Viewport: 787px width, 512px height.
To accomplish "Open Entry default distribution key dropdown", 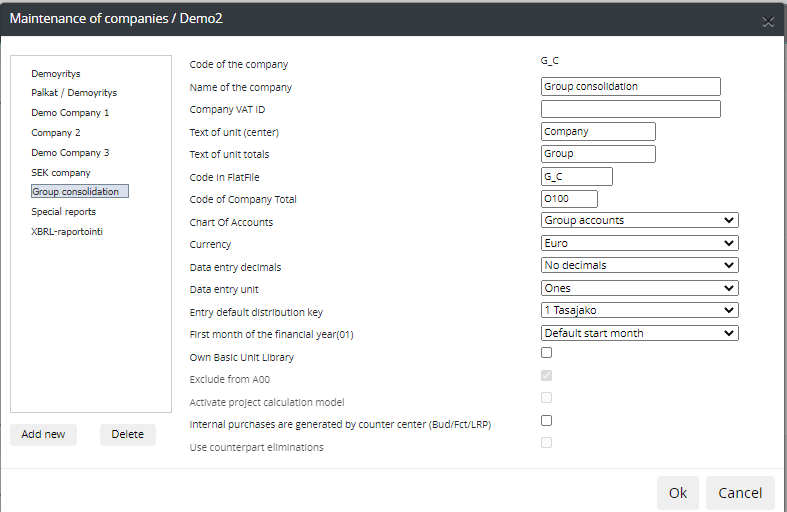I will coord(639,310).
